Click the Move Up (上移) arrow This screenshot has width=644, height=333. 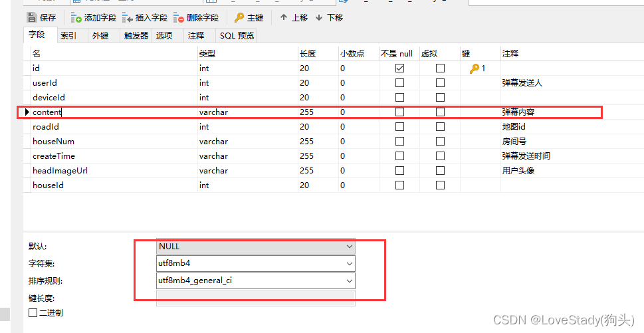click(283, 18)
